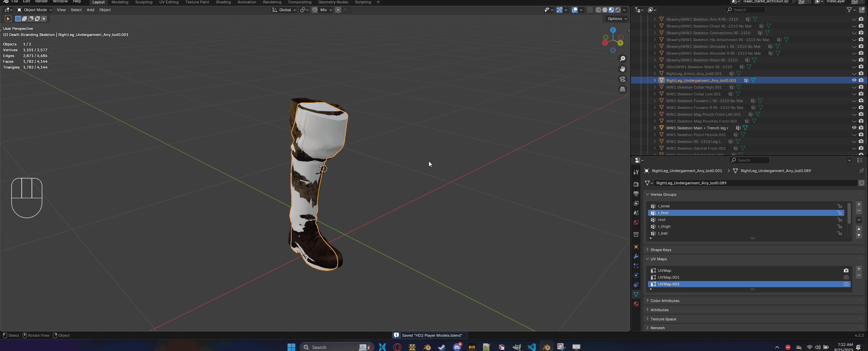Open the Add menu in viewport header
Screen dimensions: 868x351
coord(90,10)
